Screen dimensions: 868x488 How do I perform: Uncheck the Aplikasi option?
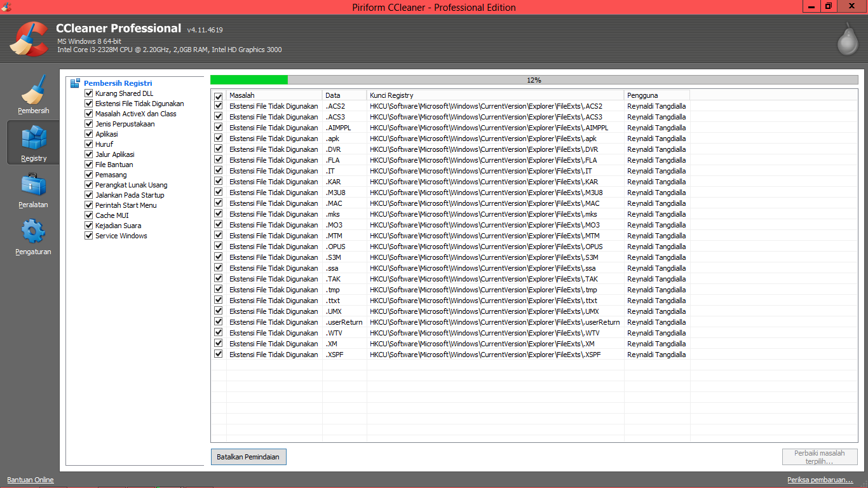89,134
